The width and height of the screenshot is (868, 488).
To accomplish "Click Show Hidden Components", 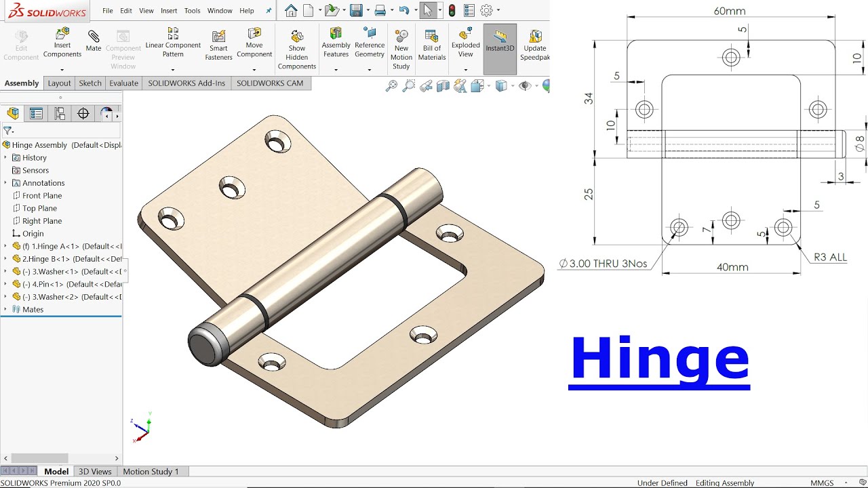I will click(297, 49).
